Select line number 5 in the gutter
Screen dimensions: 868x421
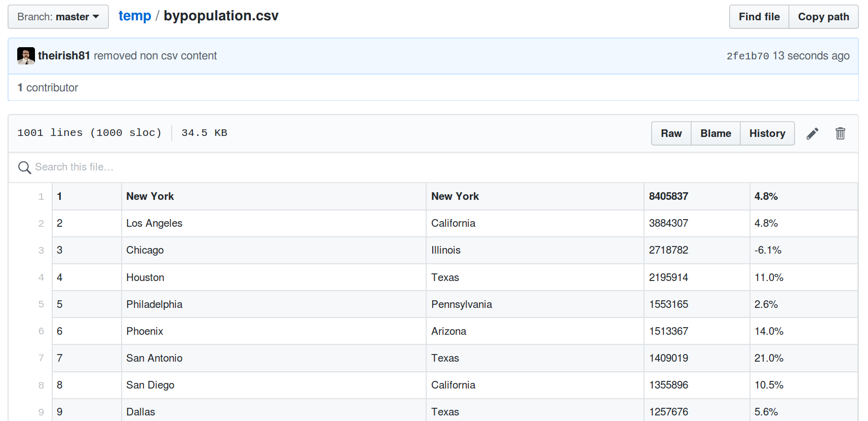pos(41,304)
